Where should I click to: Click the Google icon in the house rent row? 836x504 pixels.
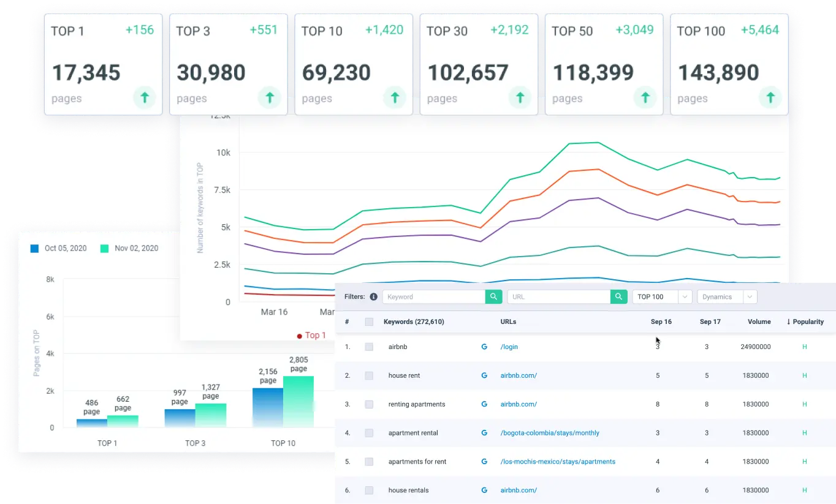pos(484,375)
